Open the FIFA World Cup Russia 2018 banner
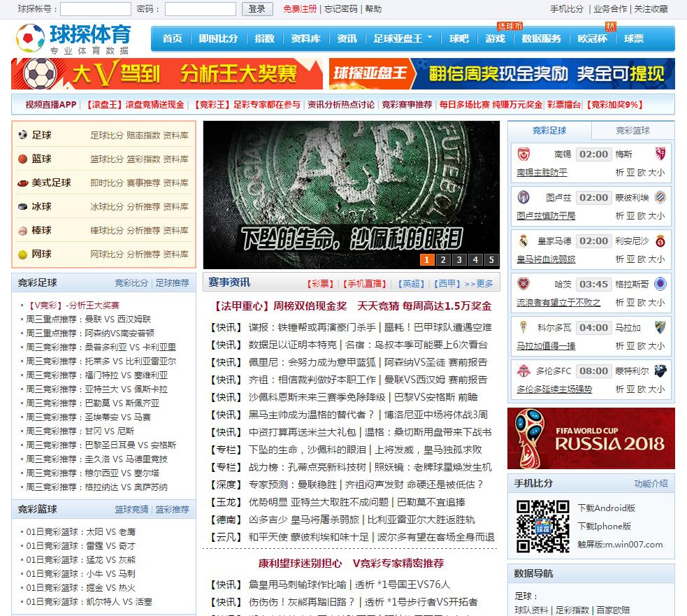Screen dimensions: 687x616 (591, 438)
